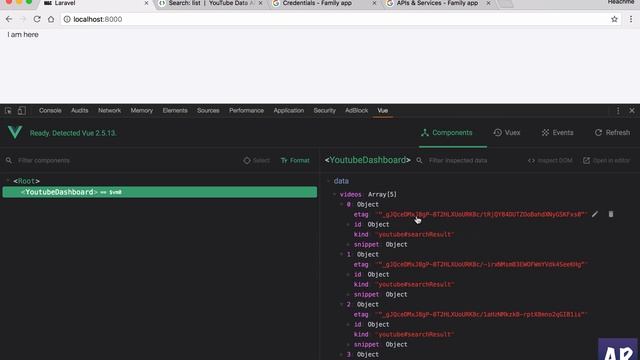Switch to the YouTube Data API tab
The height and width of the screenshot is (360, 640).
211,3
